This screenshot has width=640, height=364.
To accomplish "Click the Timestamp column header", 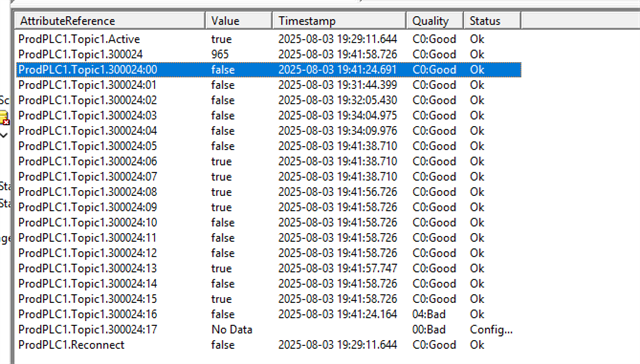I will 339,21.
